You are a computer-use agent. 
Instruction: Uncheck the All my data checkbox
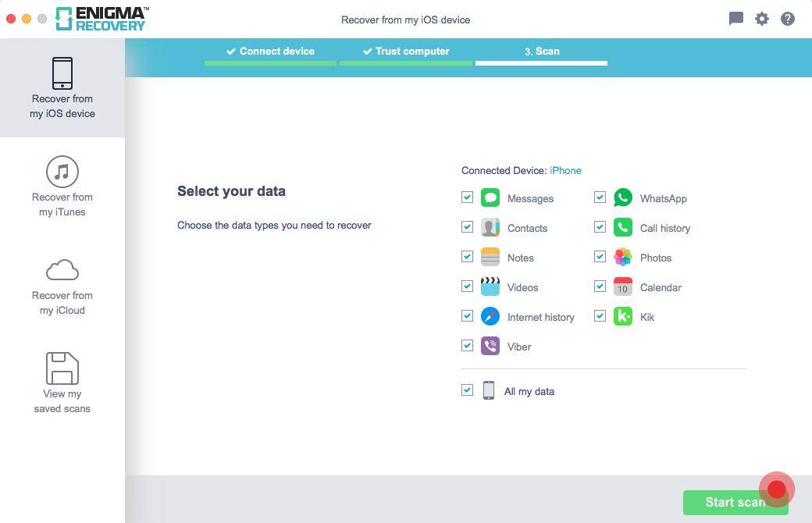coord(467,390)
